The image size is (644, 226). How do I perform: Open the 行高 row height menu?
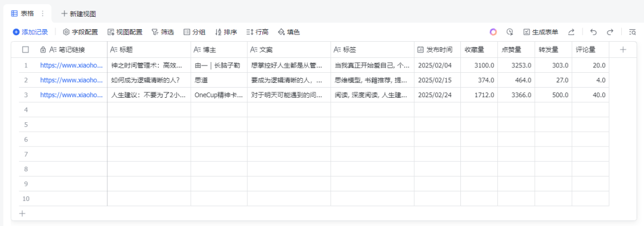pos(258,32)
